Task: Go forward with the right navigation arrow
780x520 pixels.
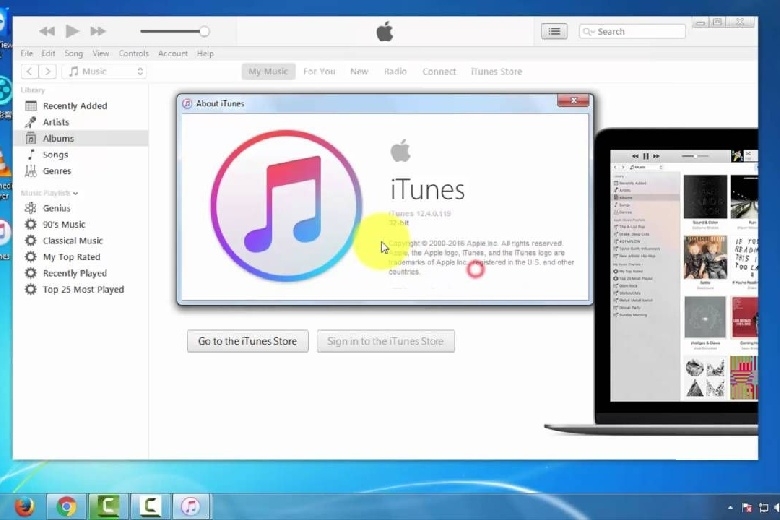Action: point(48,71)
